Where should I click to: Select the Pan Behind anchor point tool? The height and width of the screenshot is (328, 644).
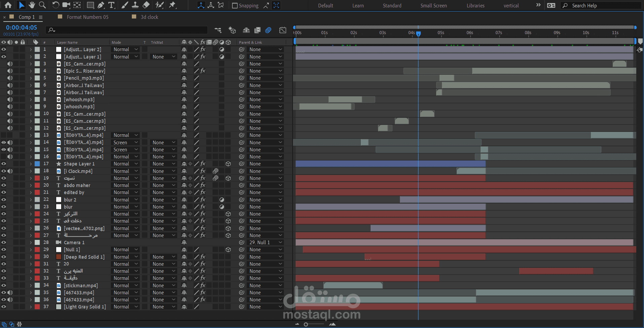click(x=77, y=5)
